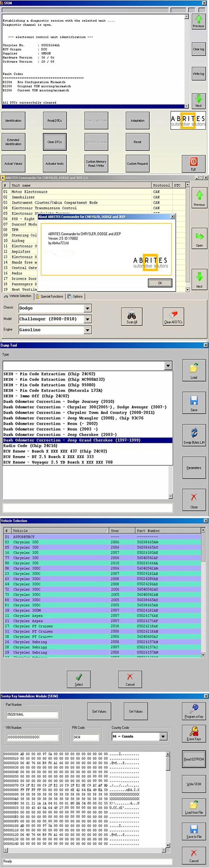This screenshot has width=209, height=868.
Task: Click the Save to File floppy icon
Action: click(x=194, y=831)
